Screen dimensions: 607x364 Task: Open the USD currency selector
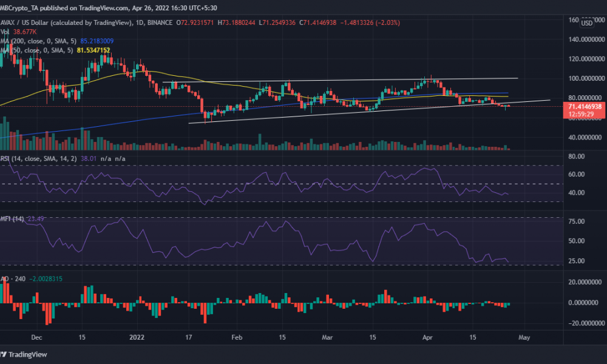pyautogui.click(x=586, y=23)
